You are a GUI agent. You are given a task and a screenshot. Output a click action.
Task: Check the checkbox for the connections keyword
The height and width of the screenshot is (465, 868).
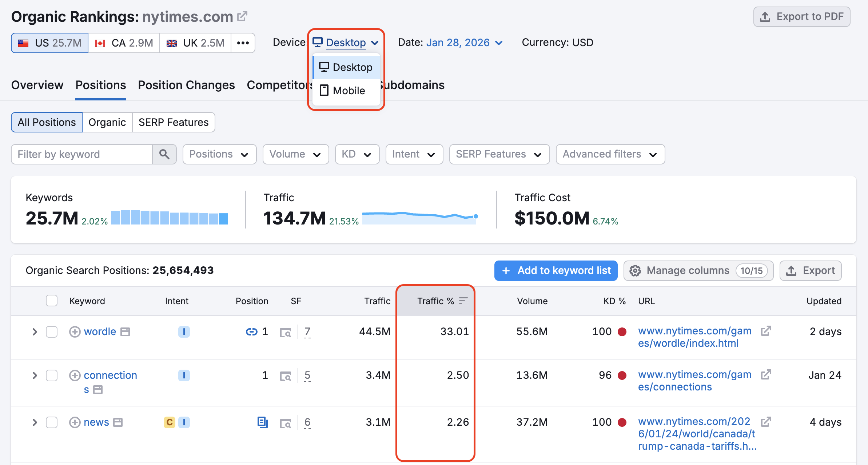[x=51, y=375]
